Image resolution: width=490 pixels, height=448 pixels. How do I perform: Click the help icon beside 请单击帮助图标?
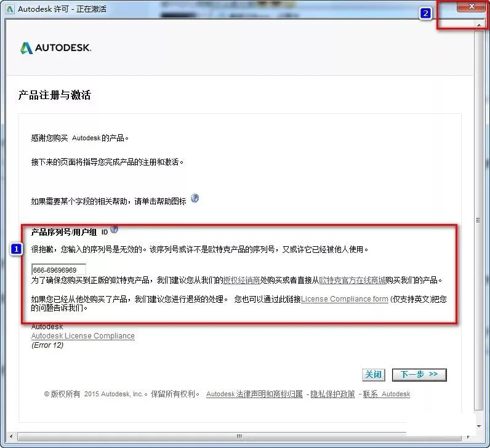click(x=195, y=198)
